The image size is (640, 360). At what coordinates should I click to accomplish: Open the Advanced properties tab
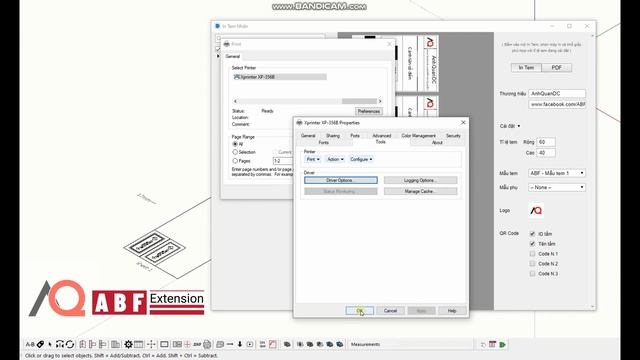coord(382,136)
